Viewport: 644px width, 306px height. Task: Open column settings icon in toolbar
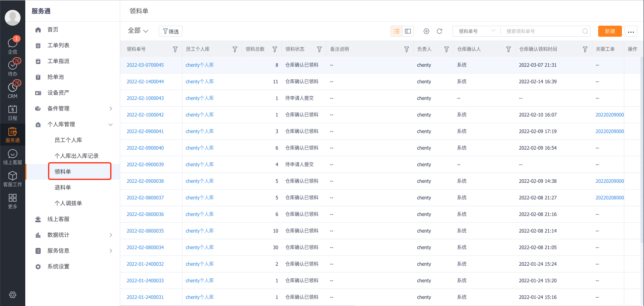[x=426, y=31]
